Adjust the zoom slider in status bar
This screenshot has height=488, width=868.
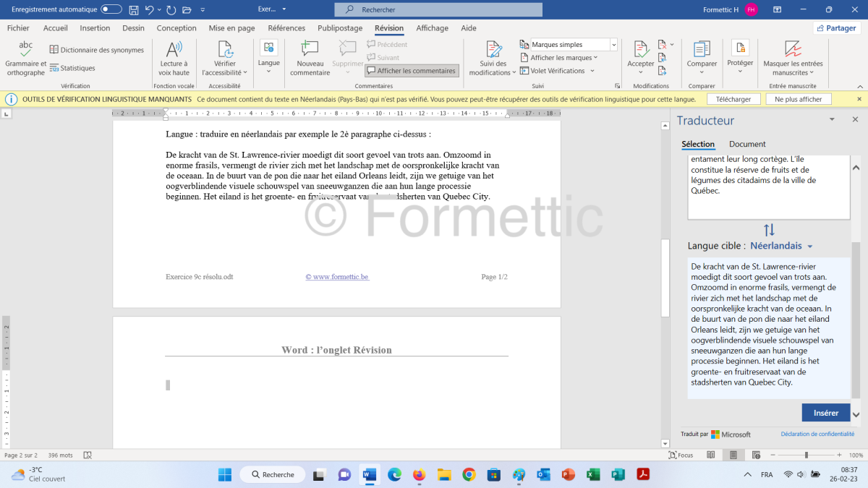[x=806, y=455]
